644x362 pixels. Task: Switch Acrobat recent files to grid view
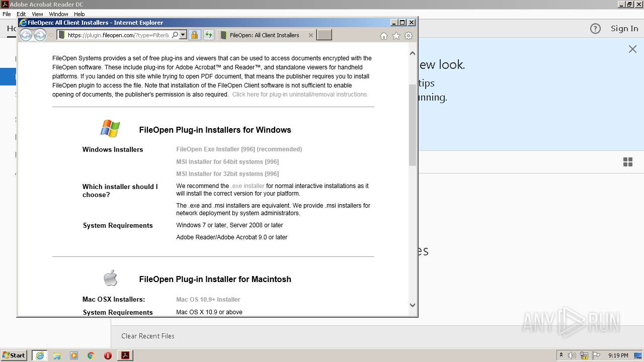pos(628,162)
